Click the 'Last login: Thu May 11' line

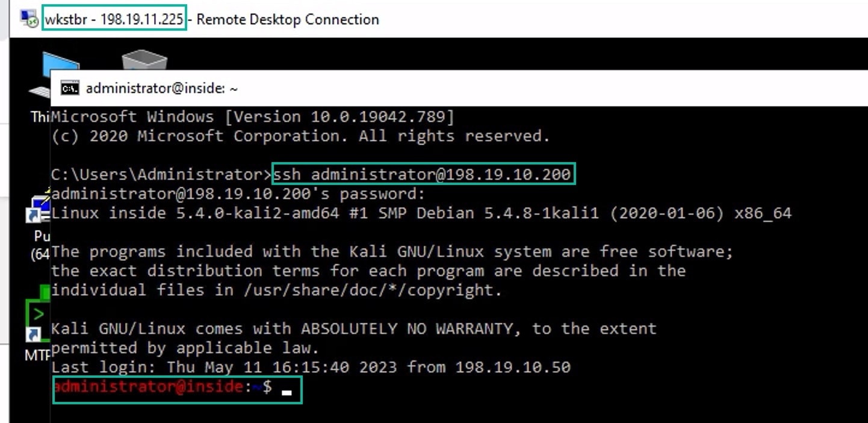click(311, 367)
